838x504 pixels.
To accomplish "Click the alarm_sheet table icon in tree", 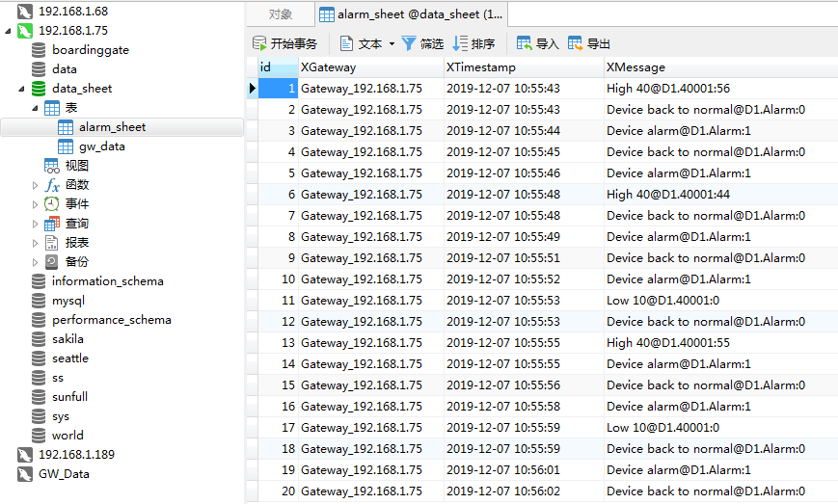I will coord(66,127).
